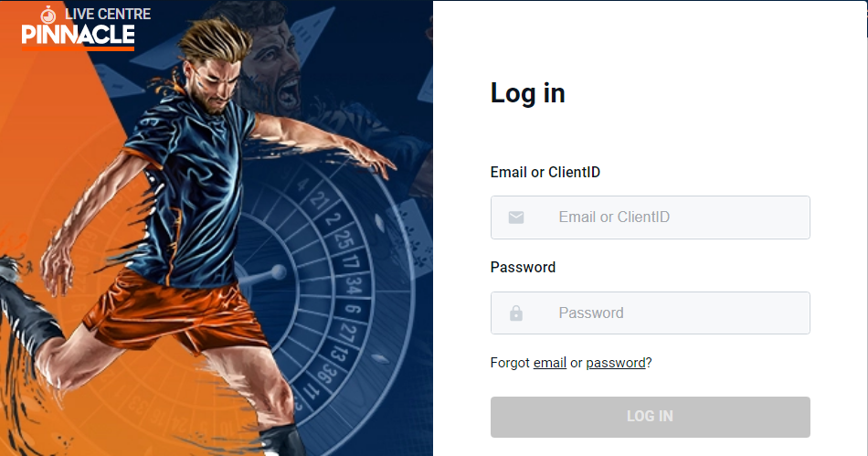
Task: Click the roulette wheel graphic
Action: tap(310, 288)
